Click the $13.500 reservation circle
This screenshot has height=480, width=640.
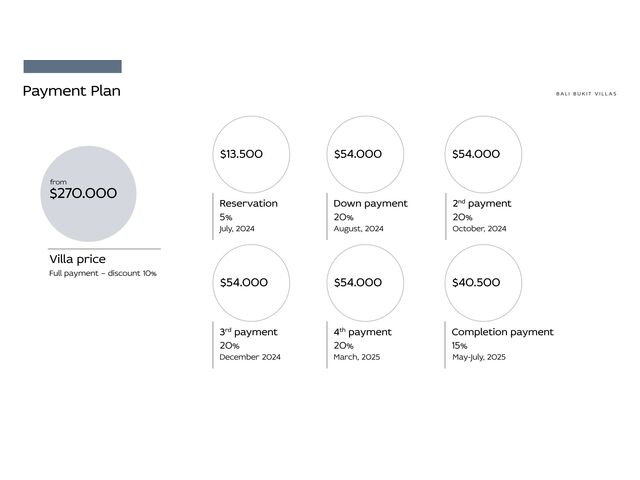[251, 154]
